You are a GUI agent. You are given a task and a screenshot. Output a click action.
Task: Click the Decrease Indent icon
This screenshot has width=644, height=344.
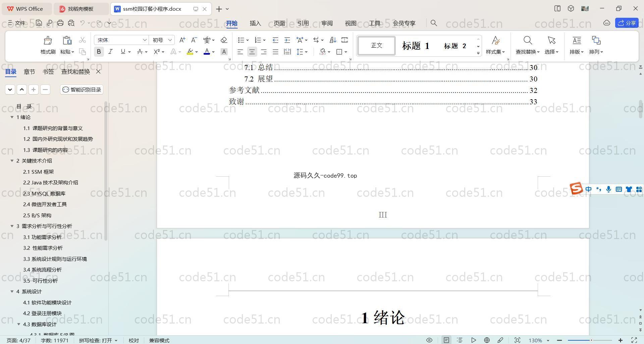[275, 40]
